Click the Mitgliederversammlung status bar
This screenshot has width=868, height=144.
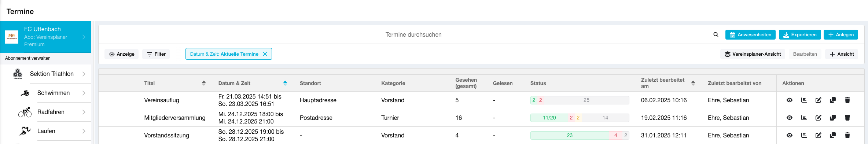(580, 118)
